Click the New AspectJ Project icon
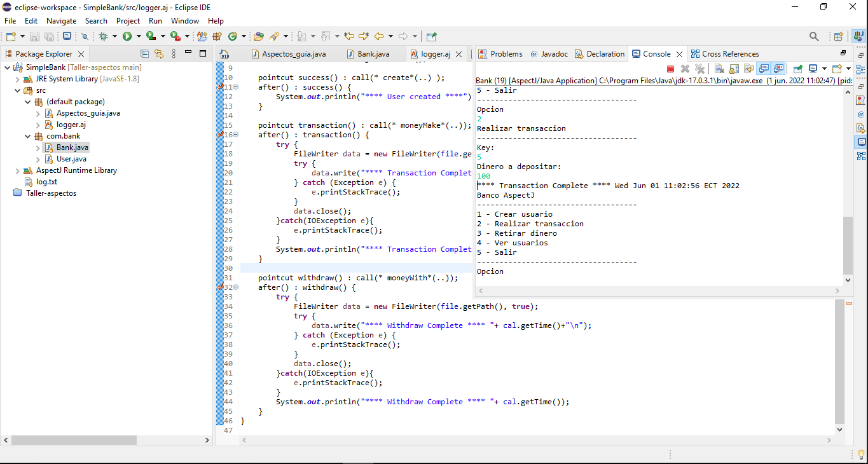The height and width of the screenshot is (464, 868). point(202,36)
